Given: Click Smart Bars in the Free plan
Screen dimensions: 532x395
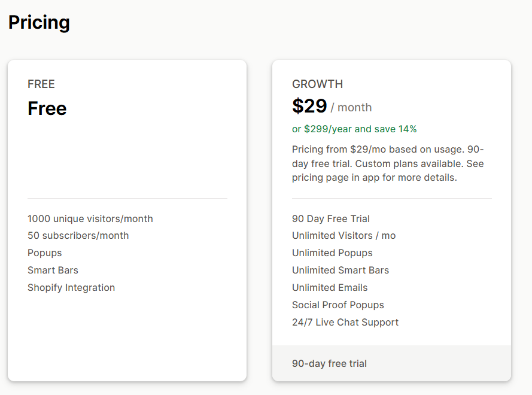Looking at the screenshot, I should (x=53, y=271).
